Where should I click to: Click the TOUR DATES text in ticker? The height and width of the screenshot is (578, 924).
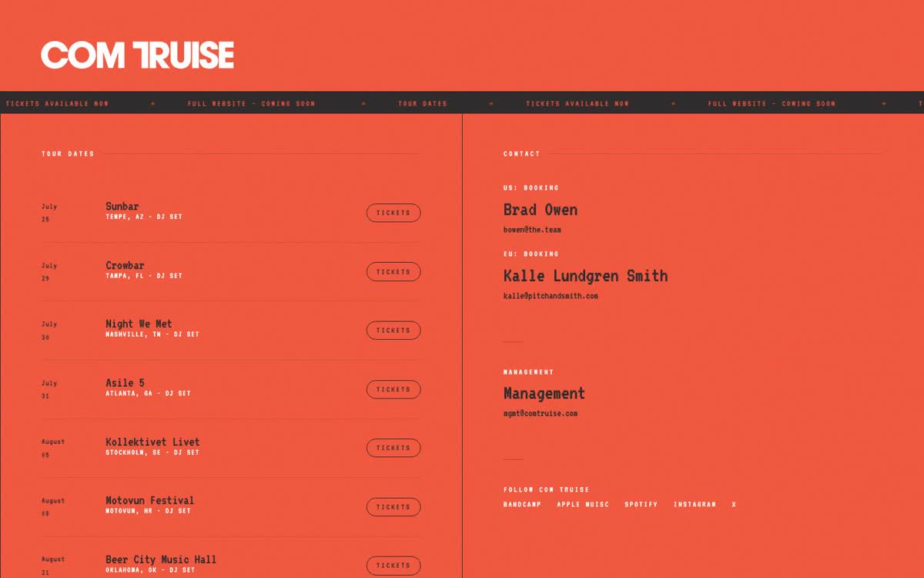point(422,103)
